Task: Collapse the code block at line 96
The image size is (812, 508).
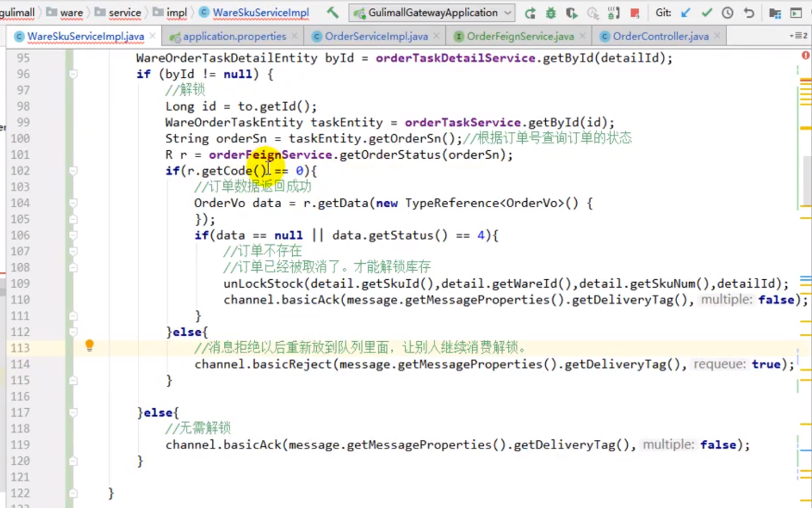Action: coord(73,74)
